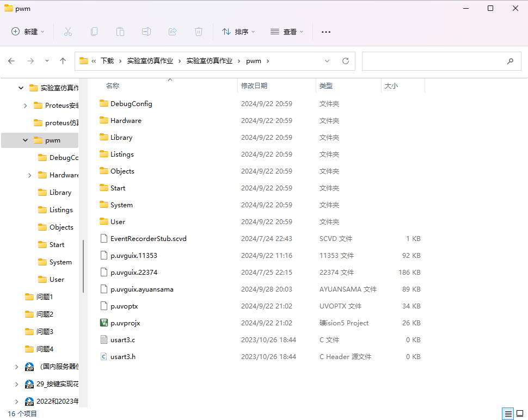Screen dimensions: 528x420
Task: Click the Cut icon in the toolbar
Action: pyautogui.click(x=67, y=32)
